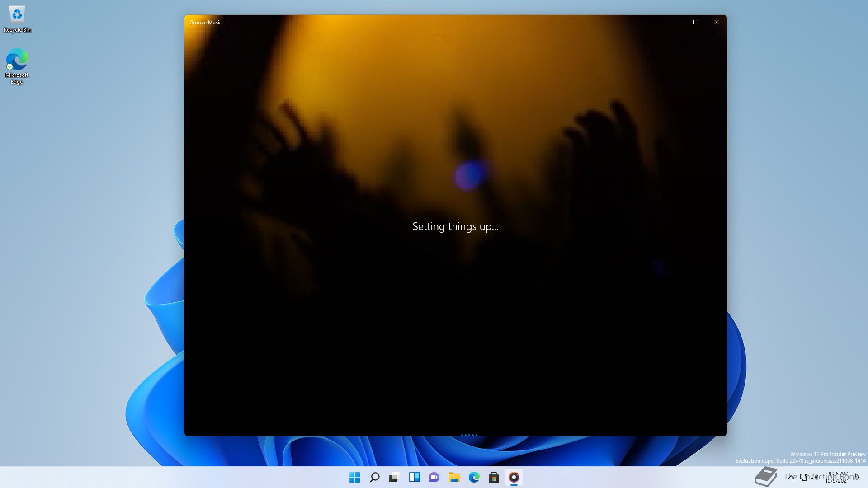Click the 'Setting things up...' message

tap(456, 226)
